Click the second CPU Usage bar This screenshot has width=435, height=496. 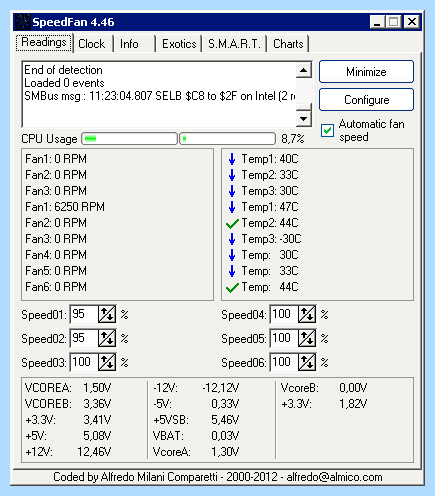228,139
